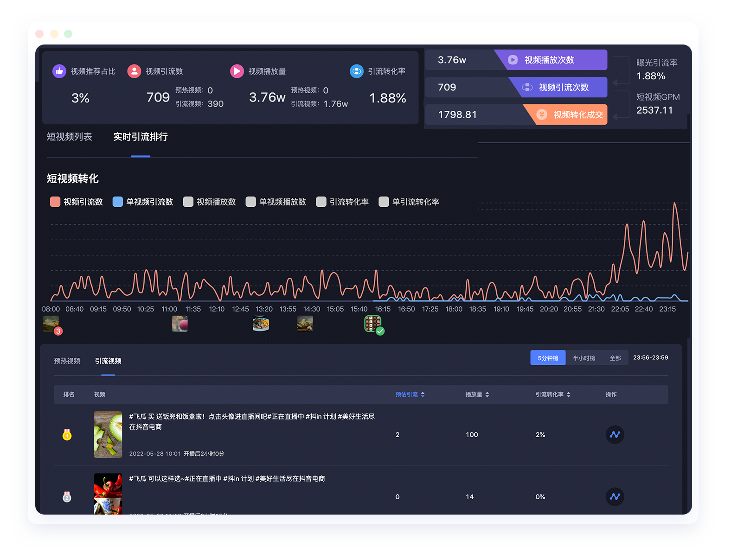The width and height of the screenshot is (731, 560).
Task: Click the 排名 column header
Action: tap(69, 395)
